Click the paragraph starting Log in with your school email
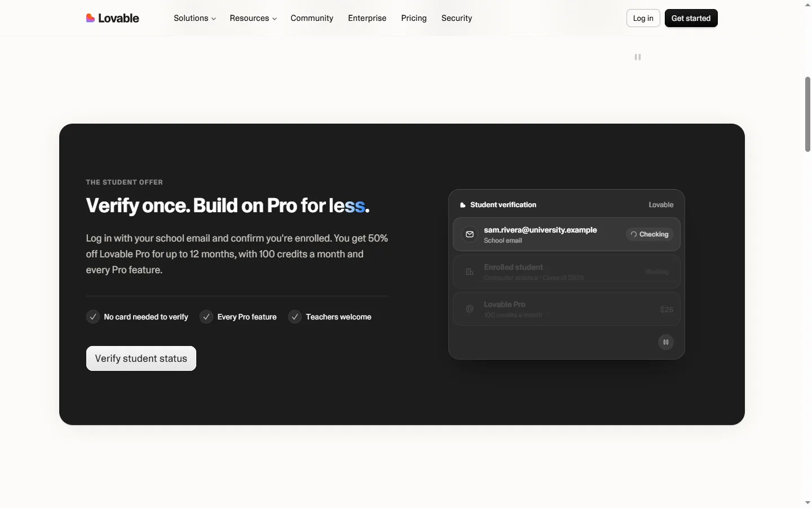The width and height of the screenshot is (812, 508). point(237,254)
